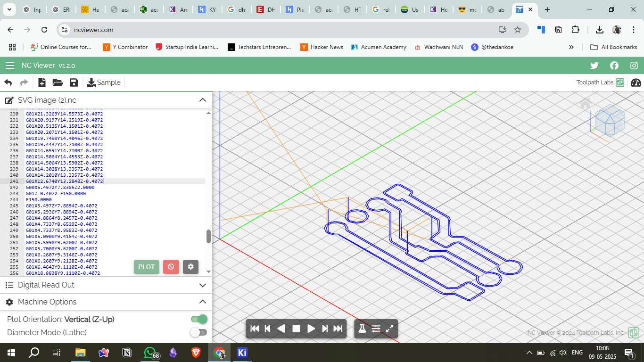This screenshot has width=644, height=362.
Task: Open the NC Viewer hamburger menu
Action: pos(10,66)
